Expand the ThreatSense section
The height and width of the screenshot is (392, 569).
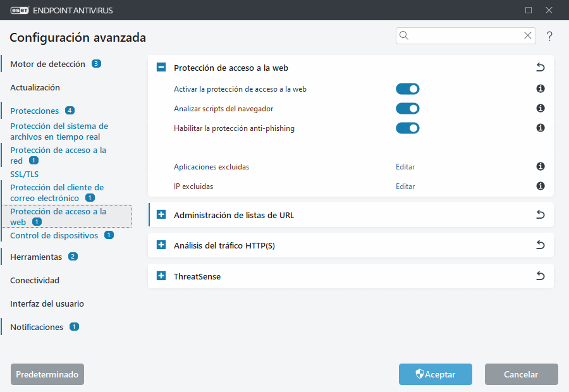[161, 276]
